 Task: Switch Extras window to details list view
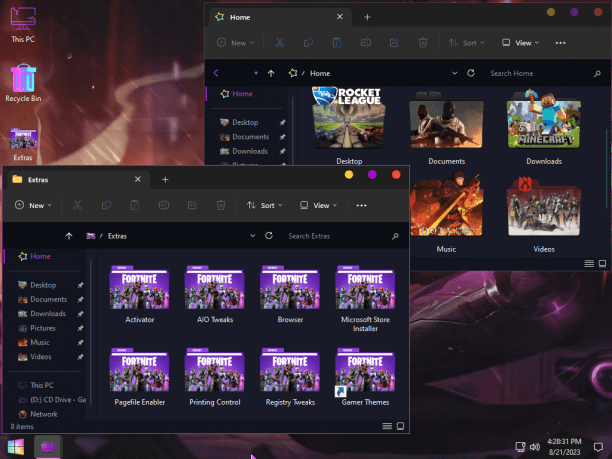click(x=387, y=426)
